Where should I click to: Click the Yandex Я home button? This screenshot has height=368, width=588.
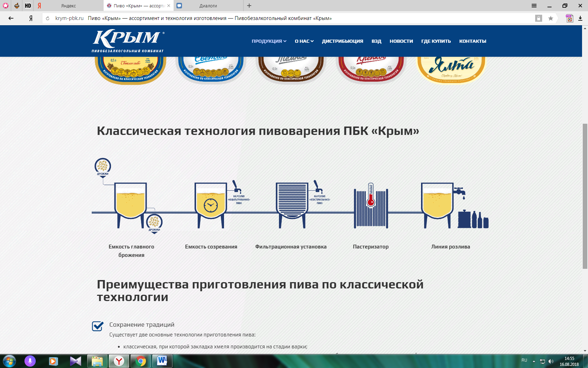(x=31, y=18)
